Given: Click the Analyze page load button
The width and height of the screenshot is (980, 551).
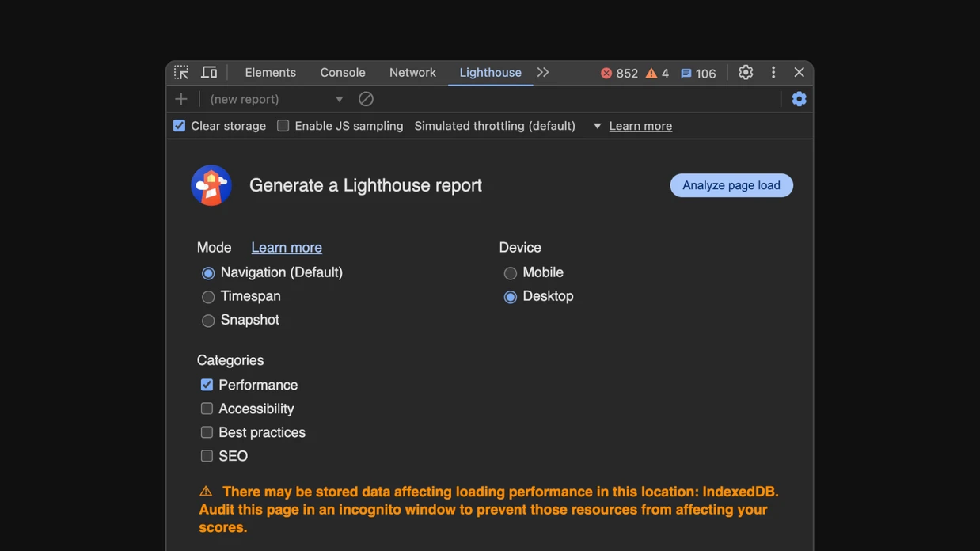Looking at the screenshot, I should pyautogui.click(x=731, y=185).
